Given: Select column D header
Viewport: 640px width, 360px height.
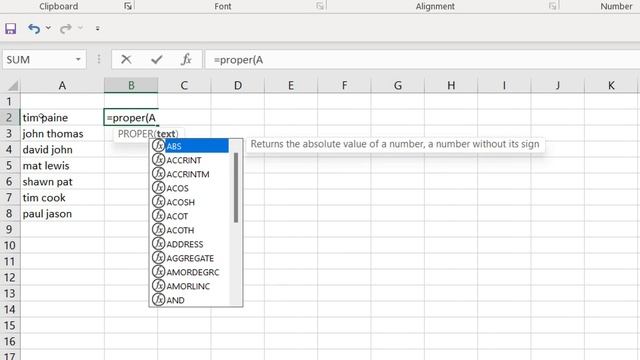Looking at the screenshot, I should point(238,85).
